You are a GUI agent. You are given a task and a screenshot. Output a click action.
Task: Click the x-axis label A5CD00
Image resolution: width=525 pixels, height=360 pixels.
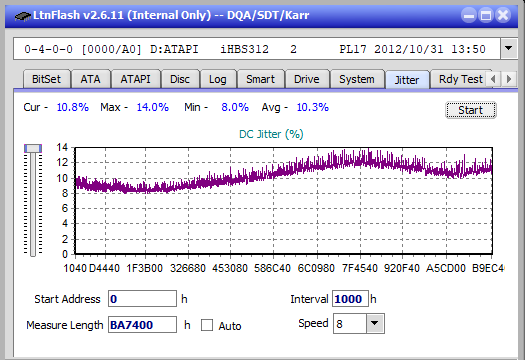point(446,268)
